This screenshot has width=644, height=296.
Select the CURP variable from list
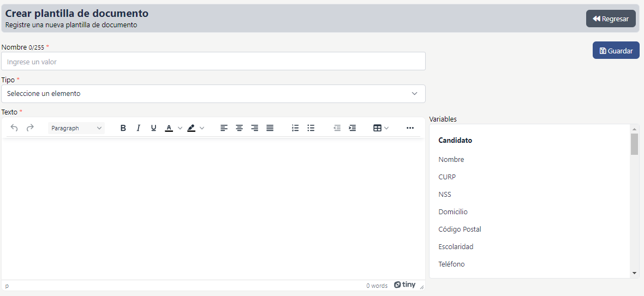coord(447,177)
